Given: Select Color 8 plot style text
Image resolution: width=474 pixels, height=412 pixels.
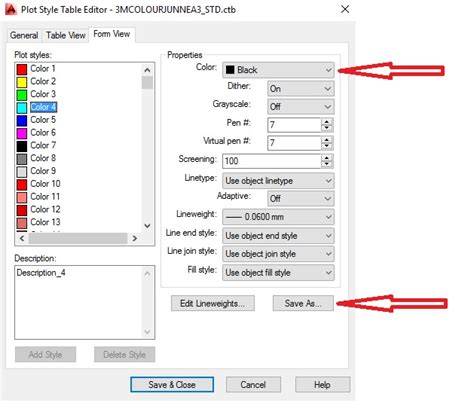Looking at the screenshot, I should pos(43,158).
